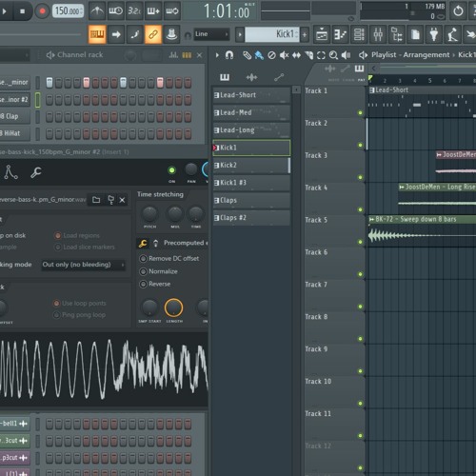This screenshot has width=476, height=476.
Task: Click the stop button in transport
Action: tap(22, 11)
